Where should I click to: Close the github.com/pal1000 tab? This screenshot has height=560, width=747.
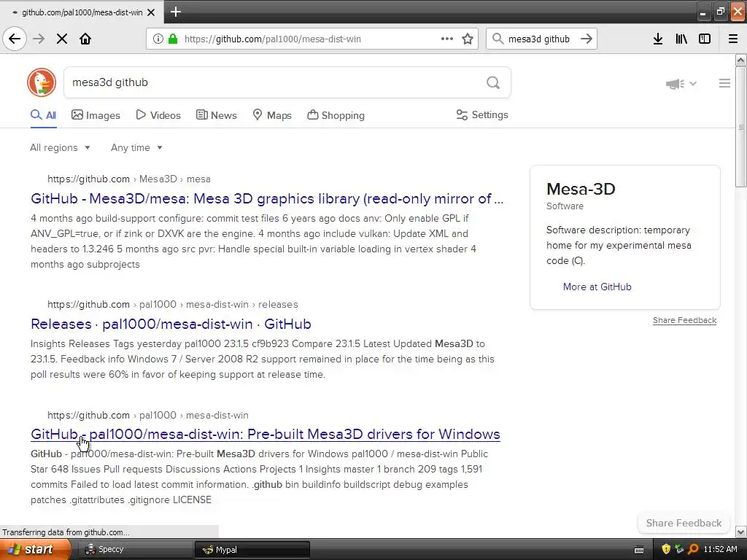(151, 12)
